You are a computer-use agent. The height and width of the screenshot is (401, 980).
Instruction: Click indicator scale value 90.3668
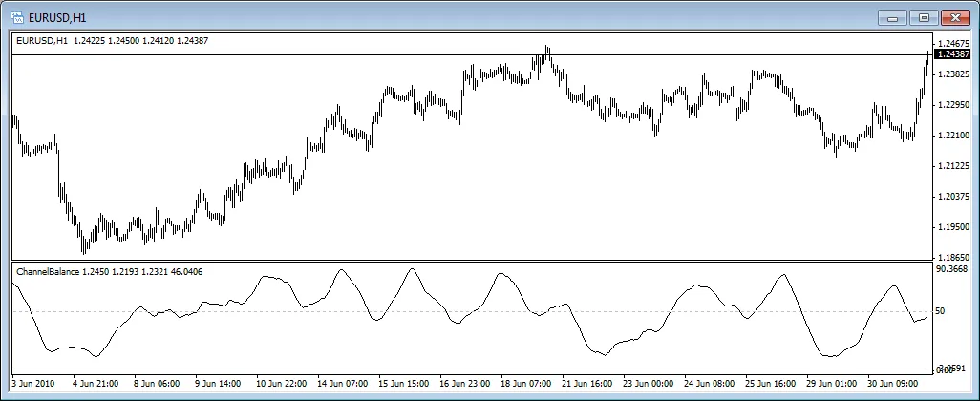pyautogui.click(x=952, y=269)
